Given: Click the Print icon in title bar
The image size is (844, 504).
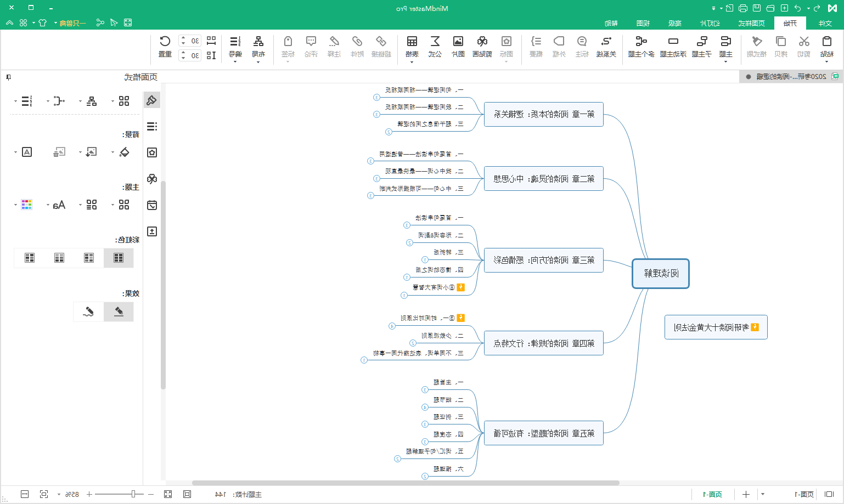Looking at the screenshot, I should 743,8.
